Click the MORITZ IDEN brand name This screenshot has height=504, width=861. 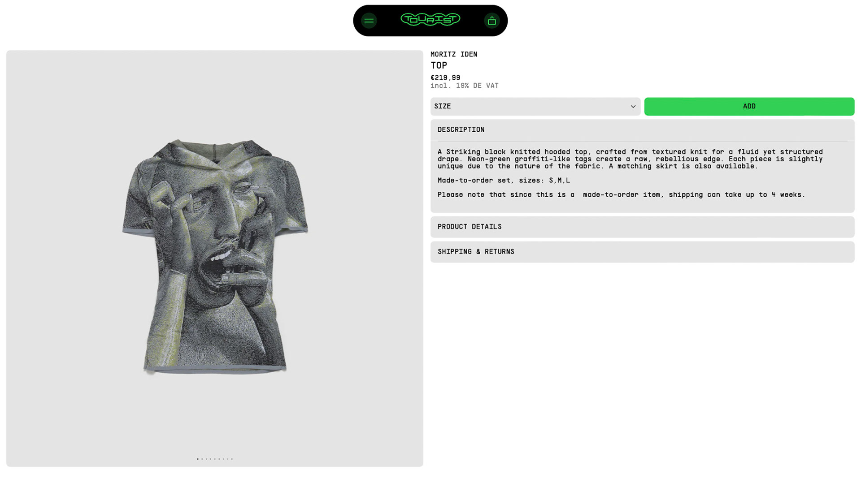coord(454,54)
